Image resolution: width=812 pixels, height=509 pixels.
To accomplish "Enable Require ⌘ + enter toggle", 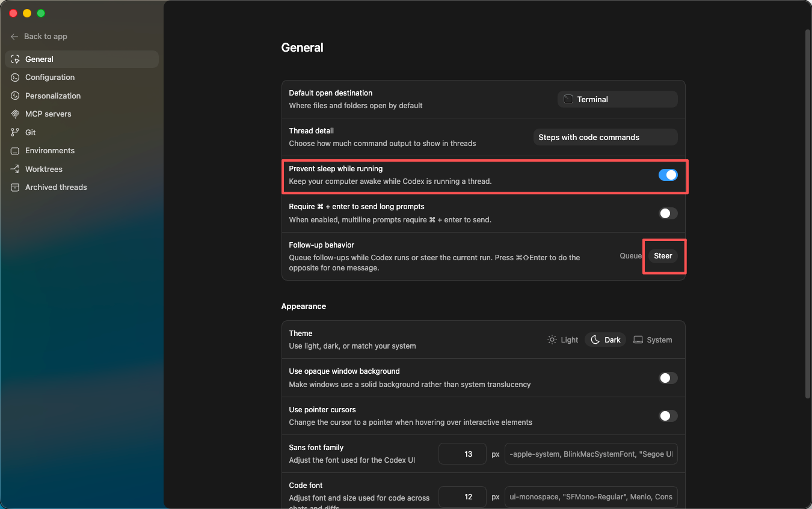I will (x=668, y=213).
